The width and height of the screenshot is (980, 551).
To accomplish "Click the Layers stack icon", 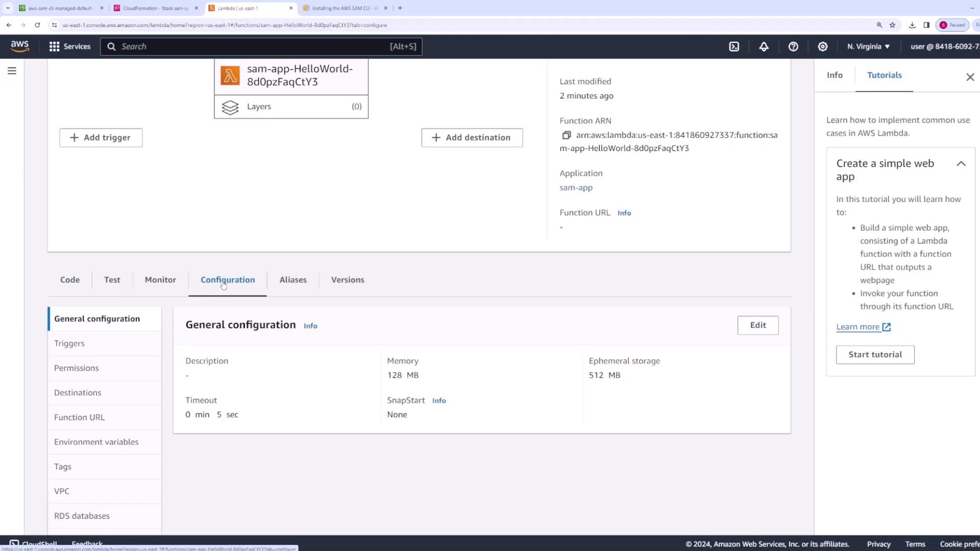I will pyautogui.click(x=230, y=107).
